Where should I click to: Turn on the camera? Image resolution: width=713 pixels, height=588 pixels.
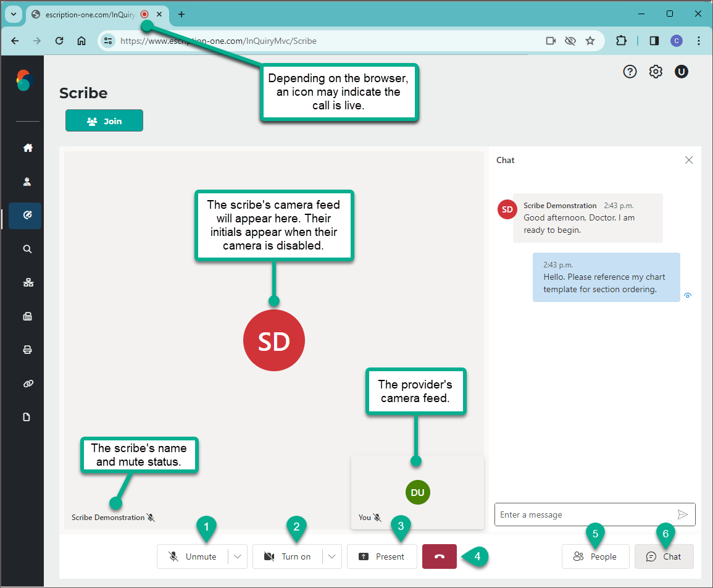pyautogui.click(x=288, y=556)
